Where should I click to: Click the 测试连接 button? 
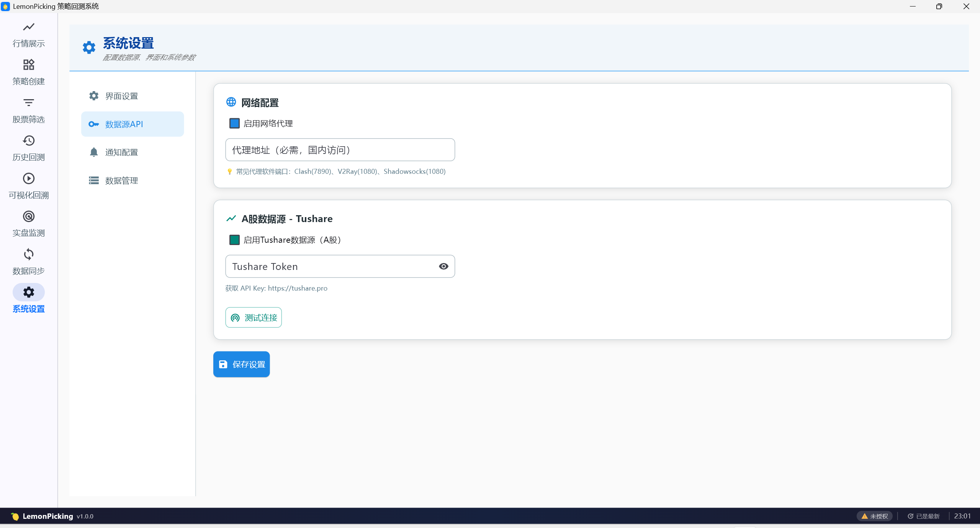(254, 317)
